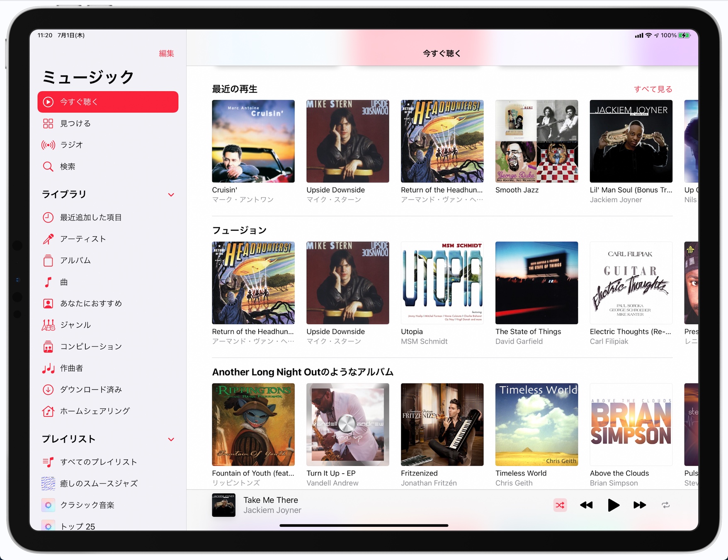This screenshot has height=560, width=728.
Task: Open Take Me There now playing title
Action: 271,500
